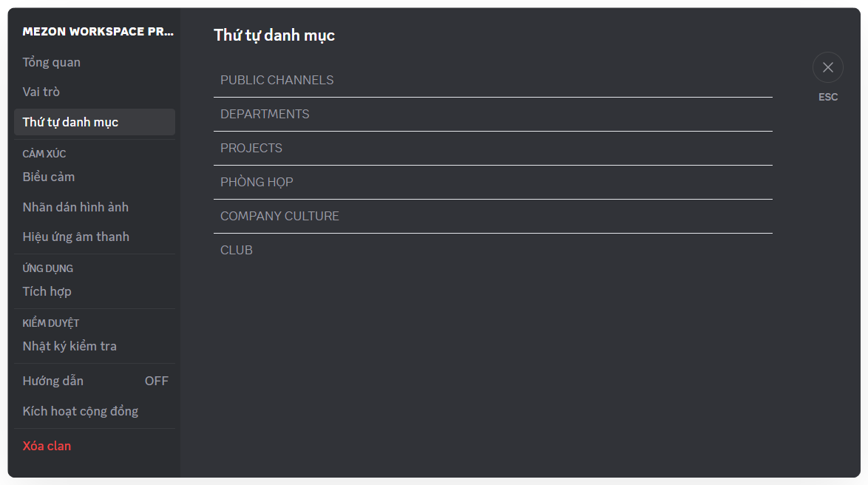Open the Vai trò settings page
868x485 pixels.
coord(41,92)
